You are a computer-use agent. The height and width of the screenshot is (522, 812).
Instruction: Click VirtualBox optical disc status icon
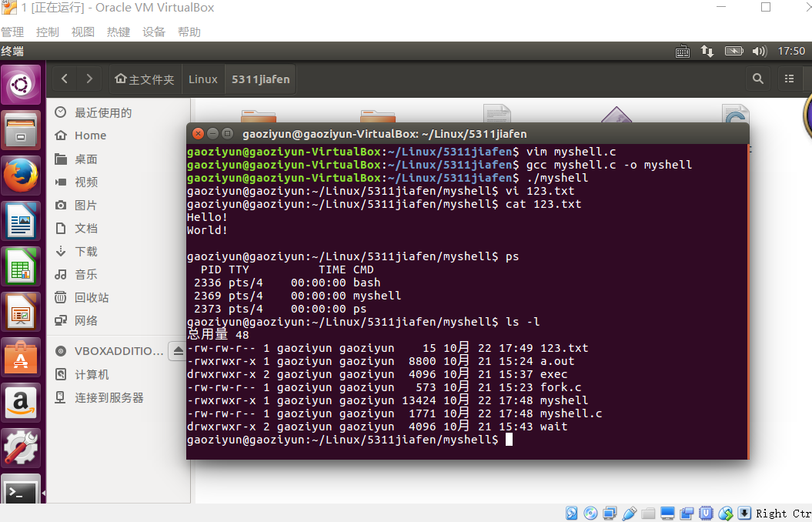pyautogui.click(x=590, y=514)
